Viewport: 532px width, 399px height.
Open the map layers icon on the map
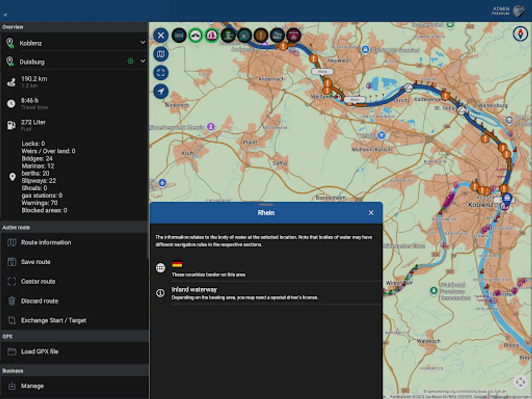(x=161, y=54)
